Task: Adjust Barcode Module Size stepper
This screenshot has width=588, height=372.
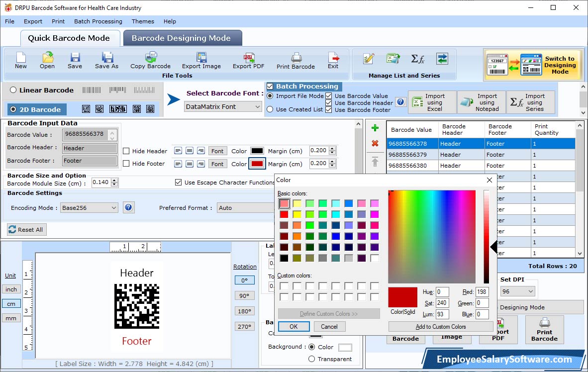Action: (115, 182)
